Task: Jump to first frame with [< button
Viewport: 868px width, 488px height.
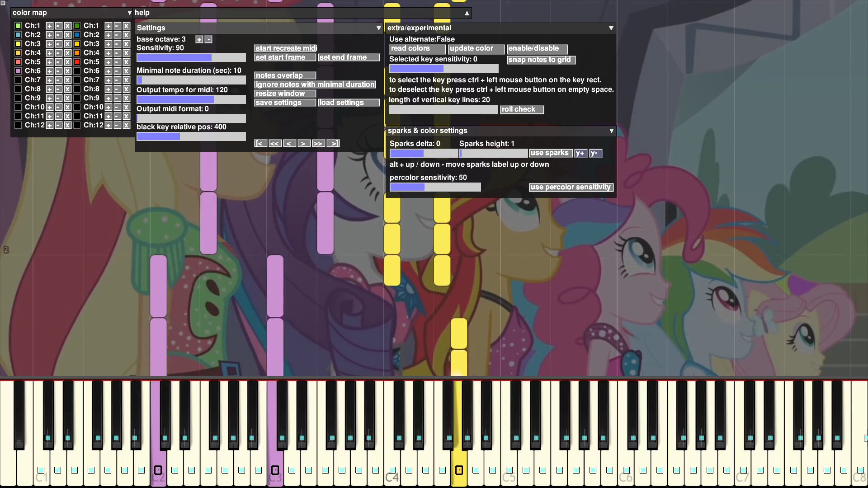Action: click(x=260, y=143)
